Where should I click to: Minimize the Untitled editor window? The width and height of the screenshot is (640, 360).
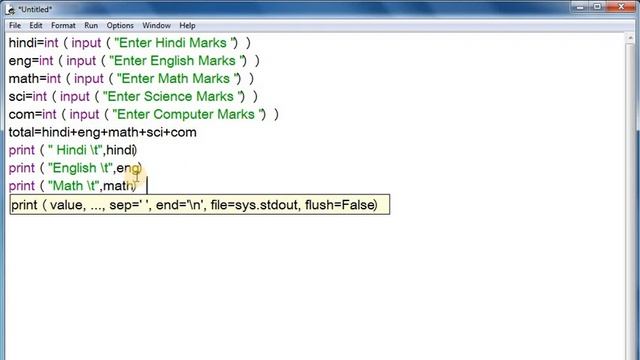[x=580, y=7]
